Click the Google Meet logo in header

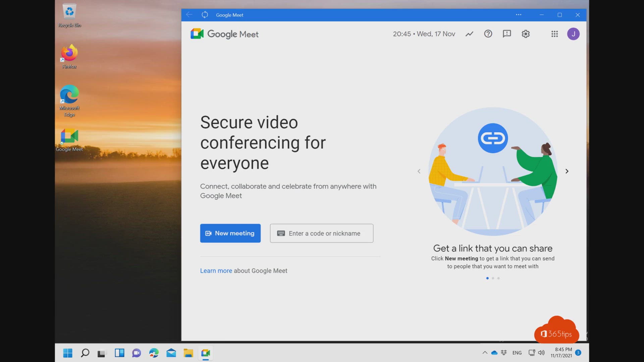pos(224,34)
